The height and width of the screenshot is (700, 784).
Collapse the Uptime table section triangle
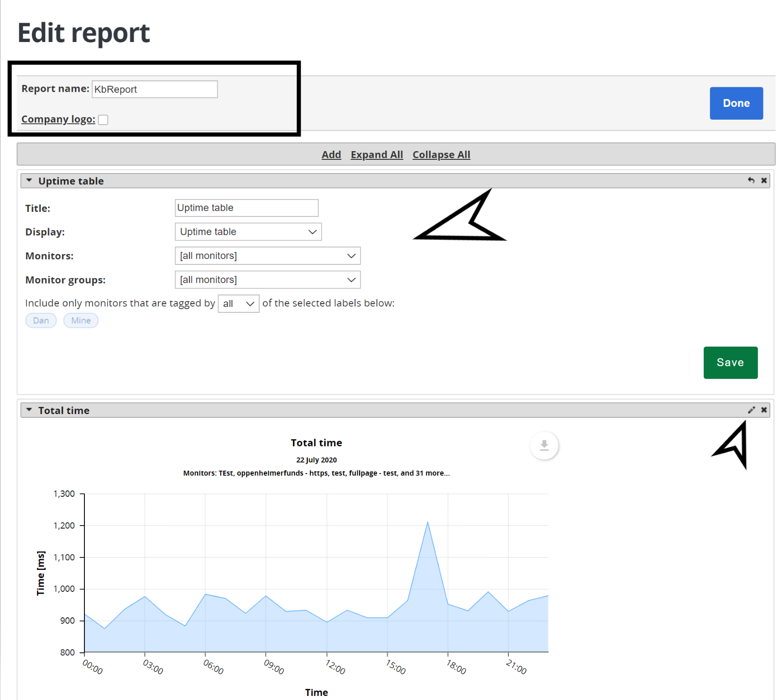coord(29,181)
